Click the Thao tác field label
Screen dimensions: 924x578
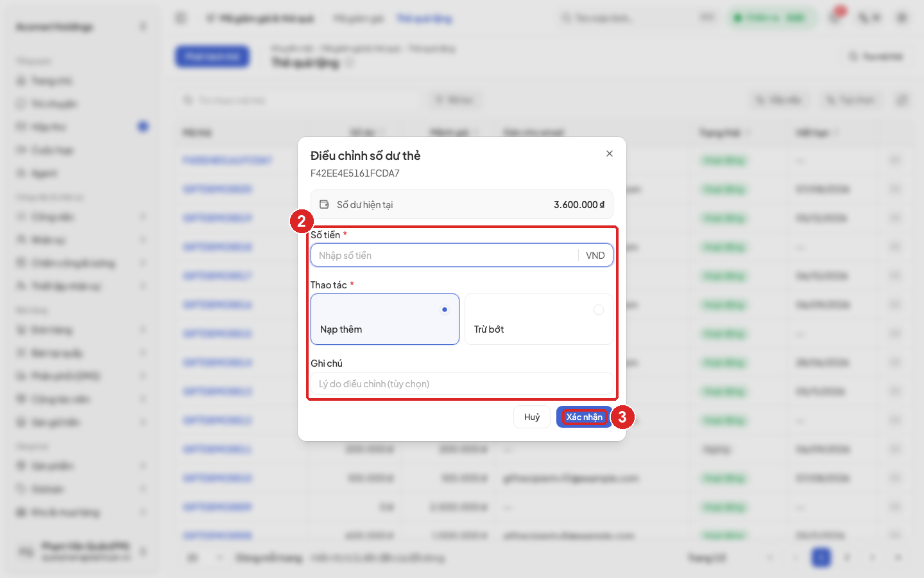(x=329, y=285)
